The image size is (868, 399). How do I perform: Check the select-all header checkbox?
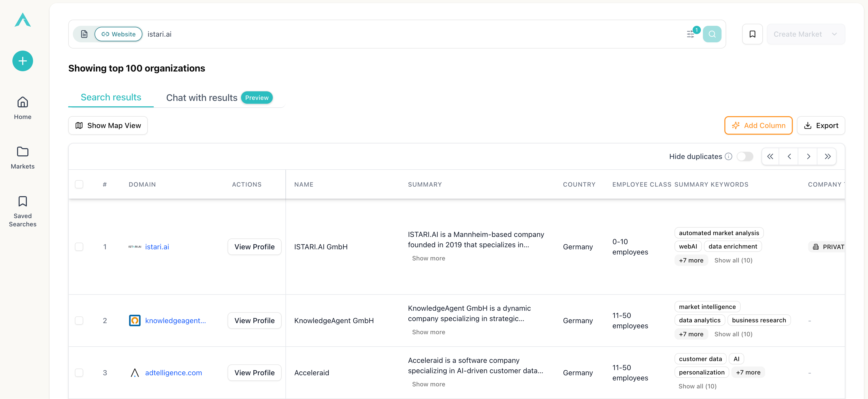pyautogui.click(x=79, y=184)
